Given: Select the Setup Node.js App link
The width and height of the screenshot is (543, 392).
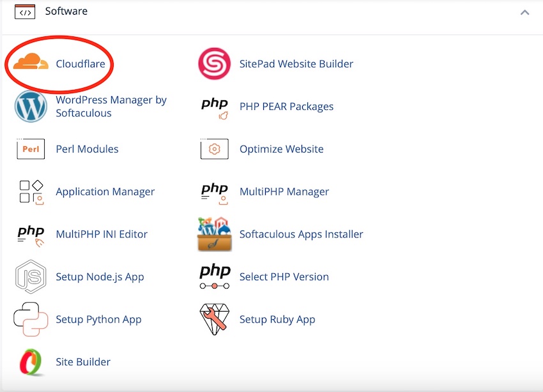Looking at the screenshot, I should coord(100,277).
